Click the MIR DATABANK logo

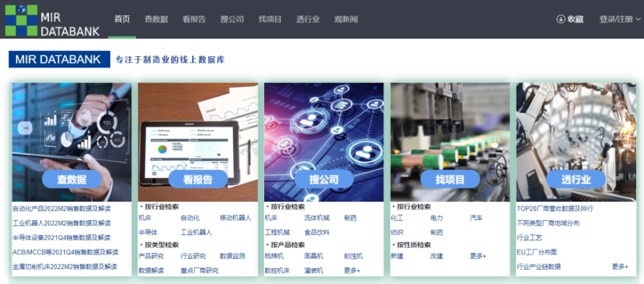pyautogui.click(x=52, y=19)
